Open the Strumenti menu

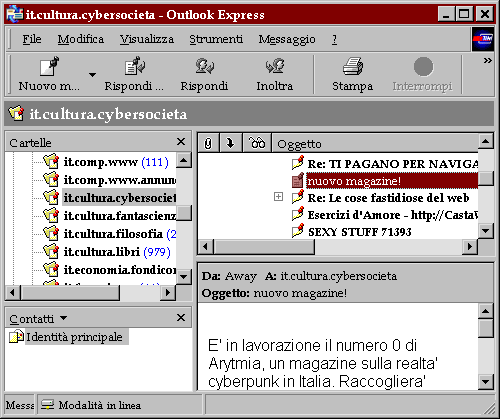pyautogui.click(x=216, y=39)
